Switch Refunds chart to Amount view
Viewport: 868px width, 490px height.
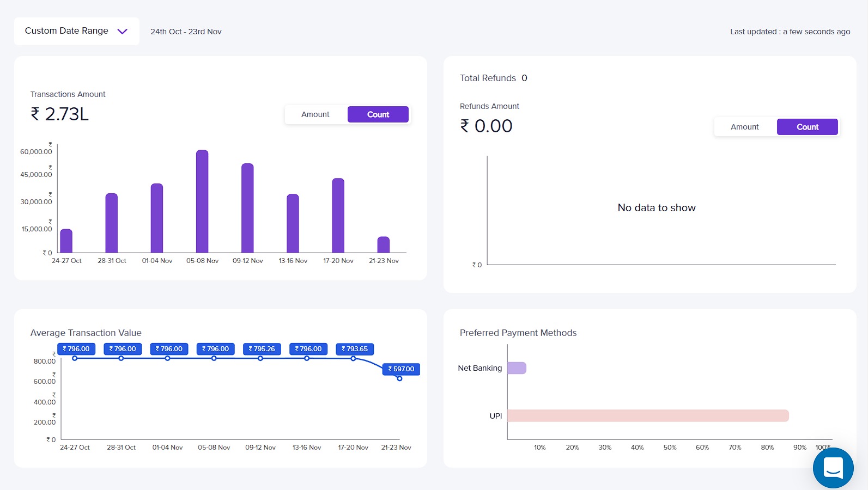tap(745, 127)
